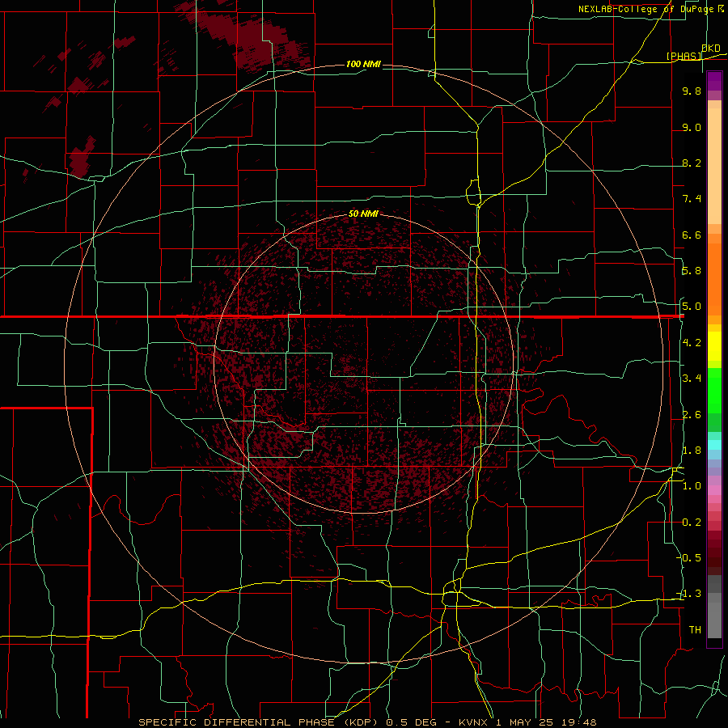Viewport: 728px width, 728px height.
Task: Click the legend value "-1.3"
Action: pyautogui.click(x=689, y=594)
